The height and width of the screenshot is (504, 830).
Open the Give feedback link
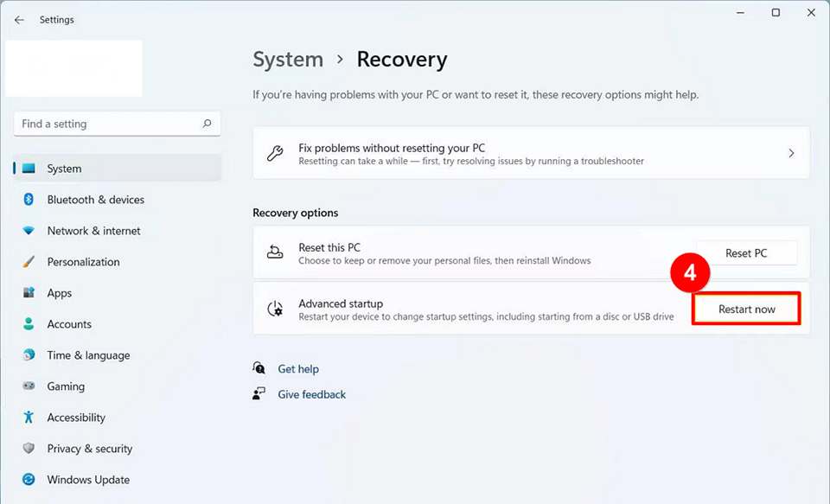point(311,394)
